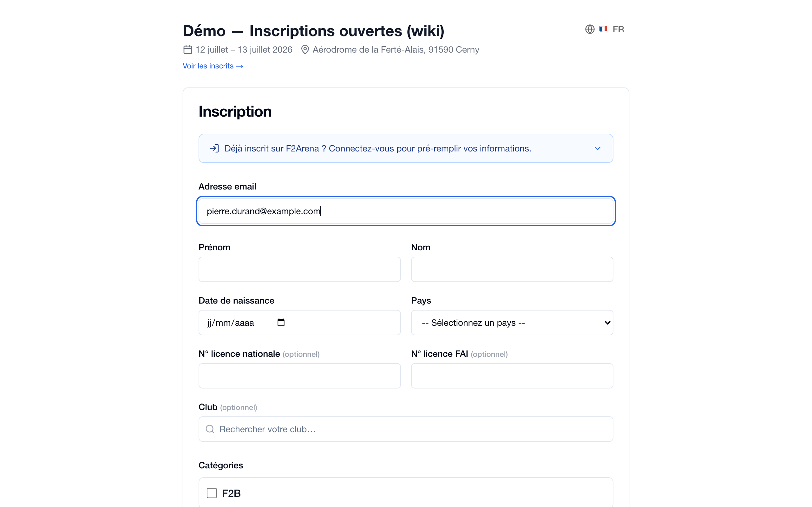Follow the Voir les inscrits link
Image resolution: width=812 pixels, height=507 pixels.
click(x=213, y=66)
